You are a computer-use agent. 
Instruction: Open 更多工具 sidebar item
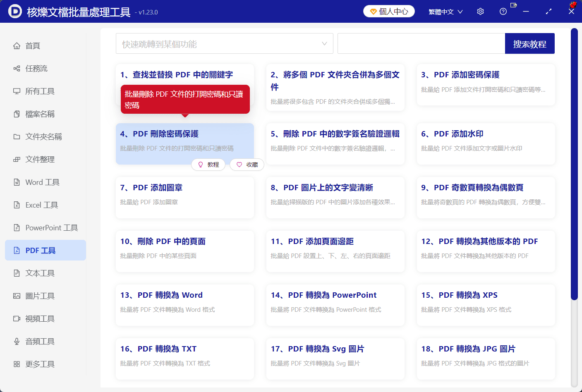(46, 364)
